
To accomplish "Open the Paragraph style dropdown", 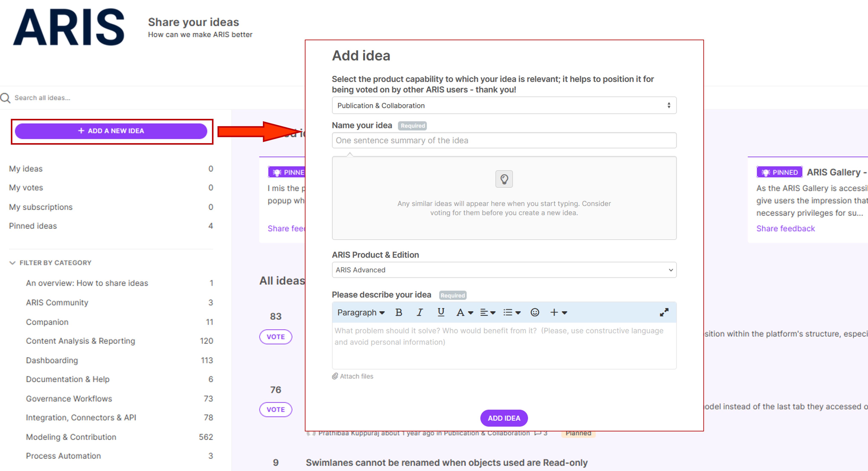I will click(x=360, y=312).
